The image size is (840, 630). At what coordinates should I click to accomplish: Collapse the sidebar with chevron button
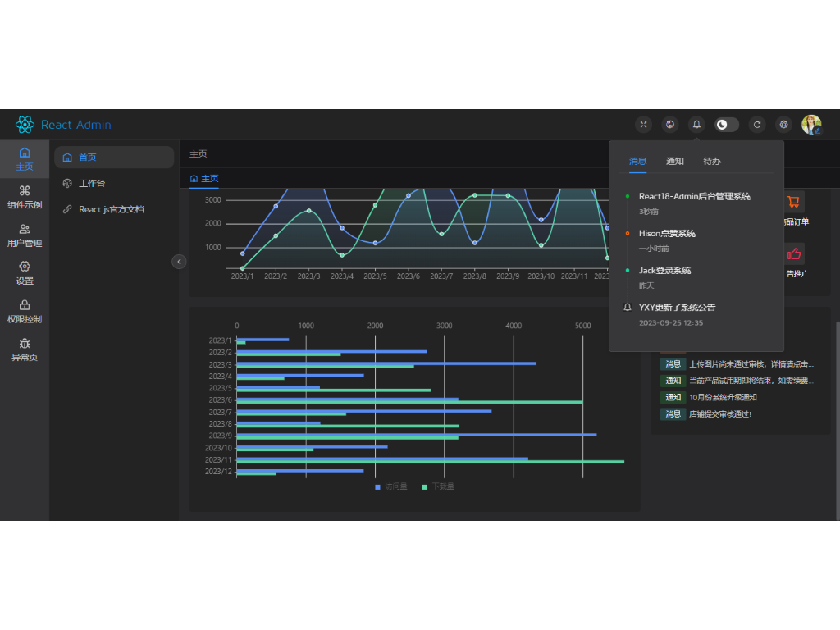pyautogui.click(x=179, y=262)
